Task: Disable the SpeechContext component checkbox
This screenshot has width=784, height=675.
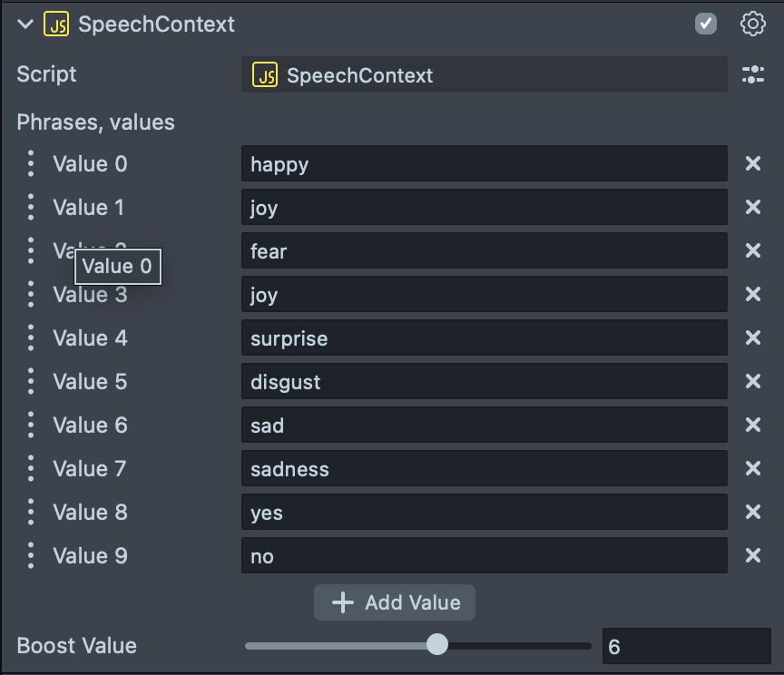Action: point(706,24)
